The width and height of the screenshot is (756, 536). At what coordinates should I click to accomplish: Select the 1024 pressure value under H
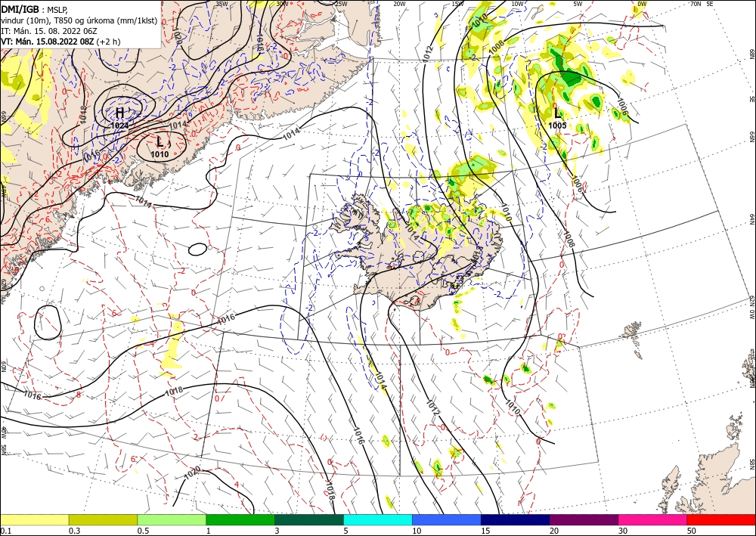(x=119, y=125)
